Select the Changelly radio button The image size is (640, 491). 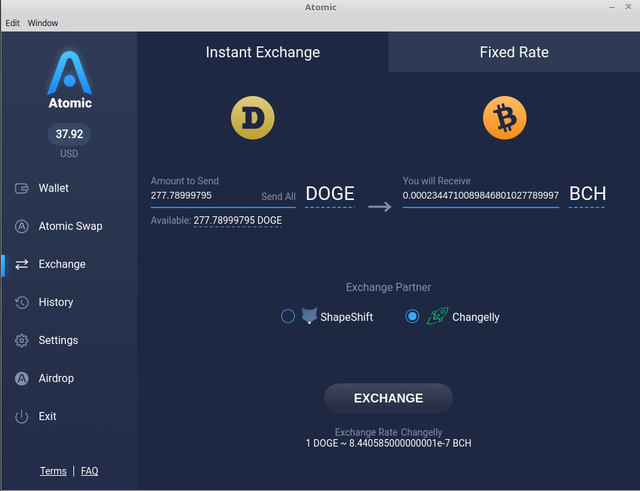(412, 316)
